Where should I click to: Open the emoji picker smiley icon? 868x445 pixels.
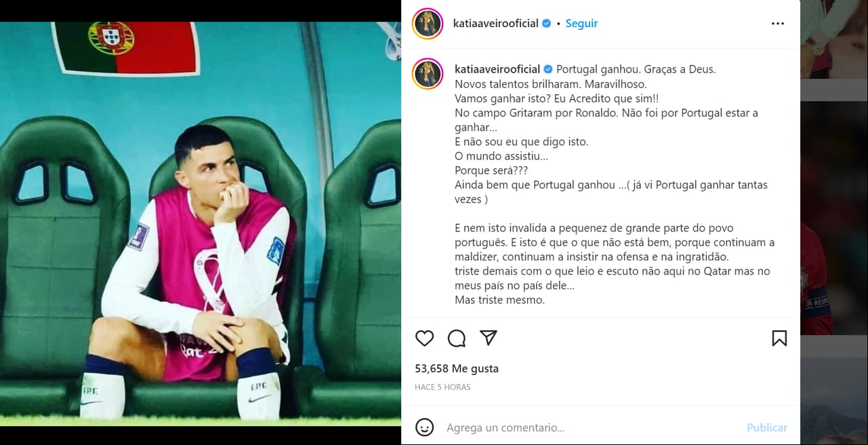click(424, 427)
